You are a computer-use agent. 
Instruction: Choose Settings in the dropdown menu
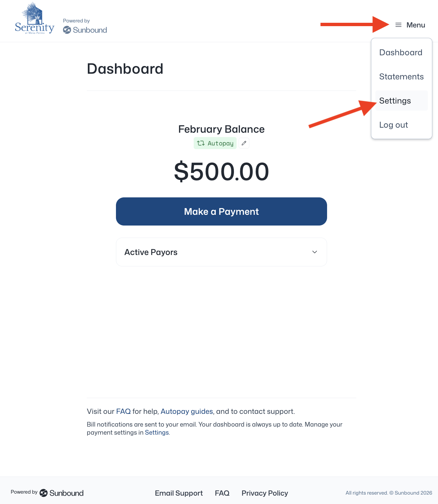pyautogui.click(x=395, y=101)
